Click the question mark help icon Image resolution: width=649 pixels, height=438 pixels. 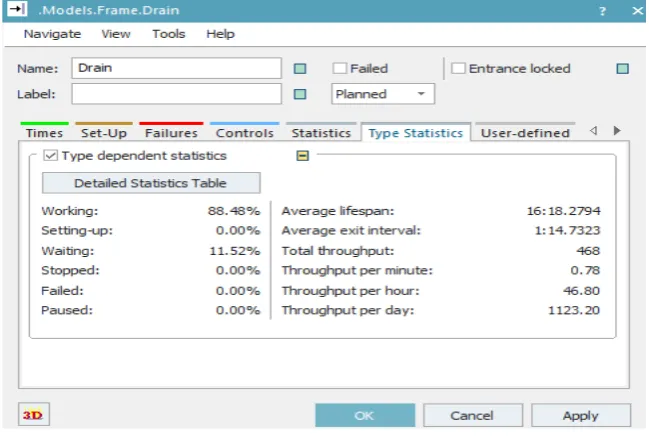[603, 11]
